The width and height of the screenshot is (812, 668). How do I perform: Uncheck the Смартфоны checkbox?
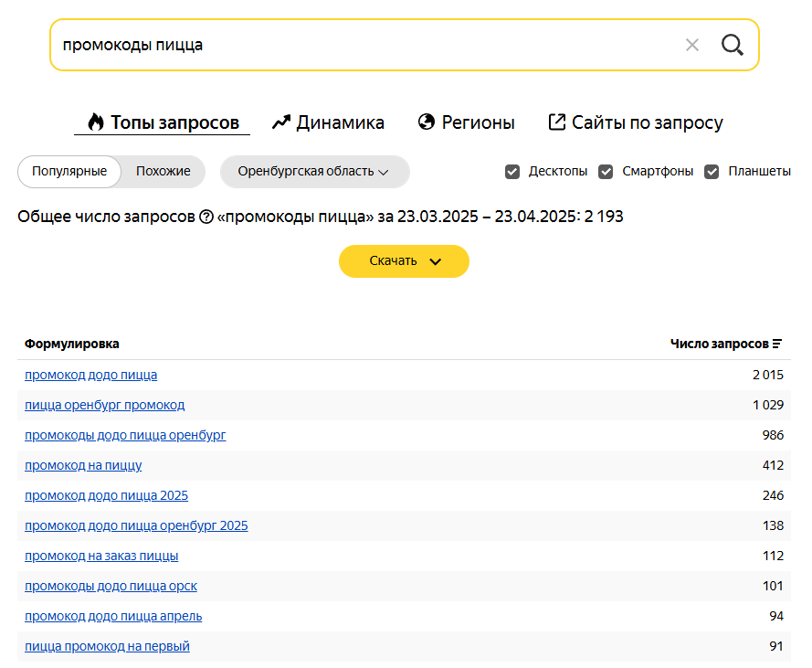pyautogui.click(x=606, y=172)
